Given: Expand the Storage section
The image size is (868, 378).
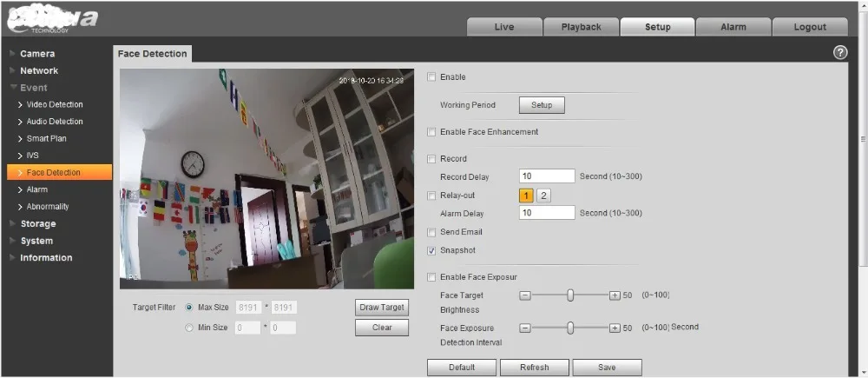Looking at the screenshot, I should (x=37, y=224).
